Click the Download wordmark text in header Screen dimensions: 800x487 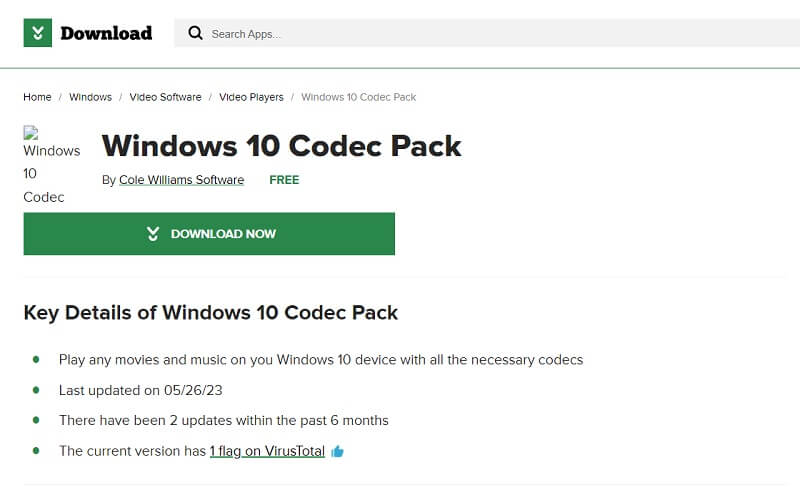[x=106, y=33]
